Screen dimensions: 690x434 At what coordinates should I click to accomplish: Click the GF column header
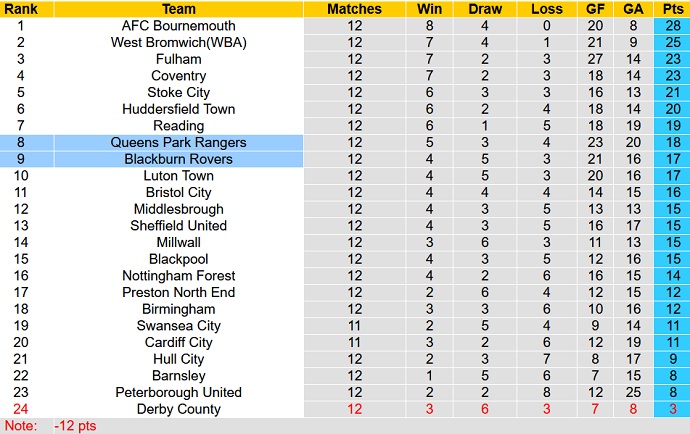[593, 9]
